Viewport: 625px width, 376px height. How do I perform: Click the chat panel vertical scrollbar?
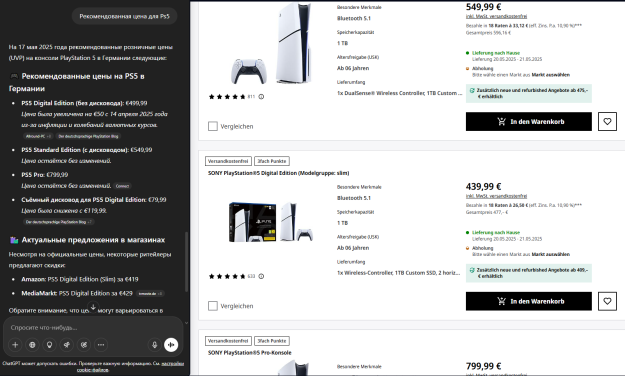click(186, 262)
